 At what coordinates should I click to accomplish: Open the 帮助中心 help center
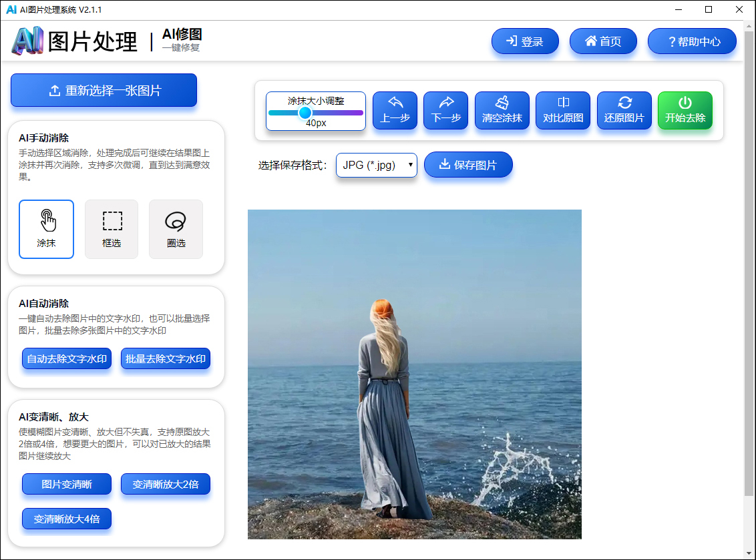click(x=692, y=41)
